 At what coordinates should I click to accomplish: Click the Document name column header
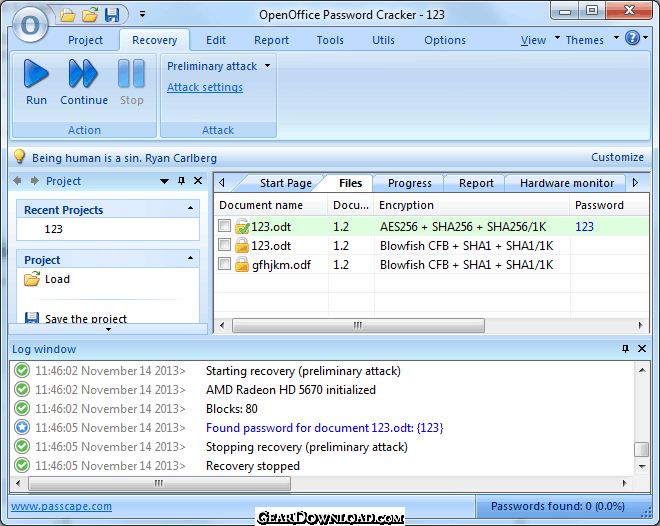coord(271,205)
